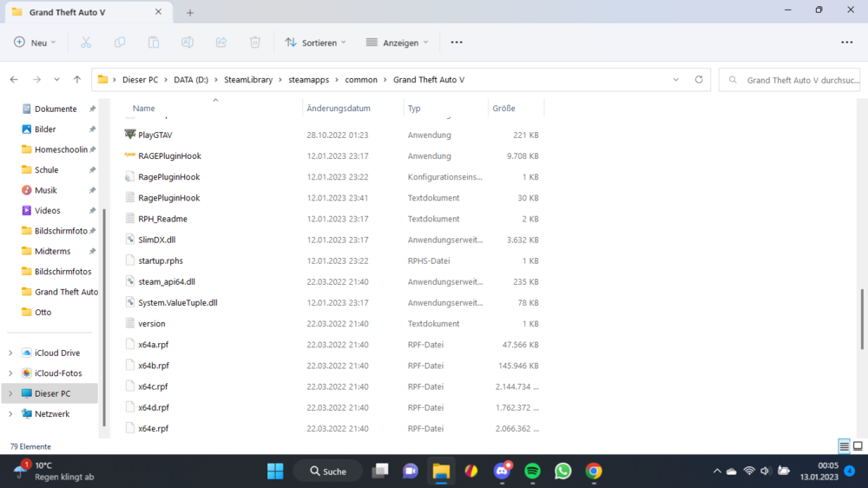Select the file SlimDX.dll

[156, 240]
